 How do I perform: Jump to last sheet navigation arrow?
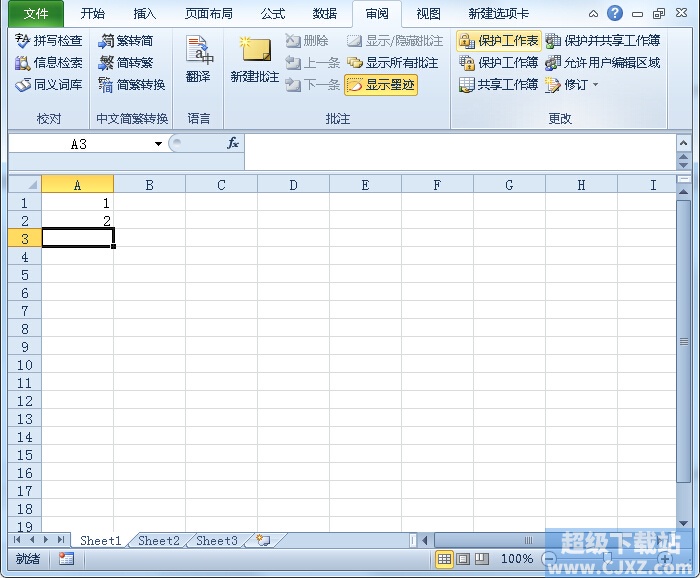click(61, 540)
